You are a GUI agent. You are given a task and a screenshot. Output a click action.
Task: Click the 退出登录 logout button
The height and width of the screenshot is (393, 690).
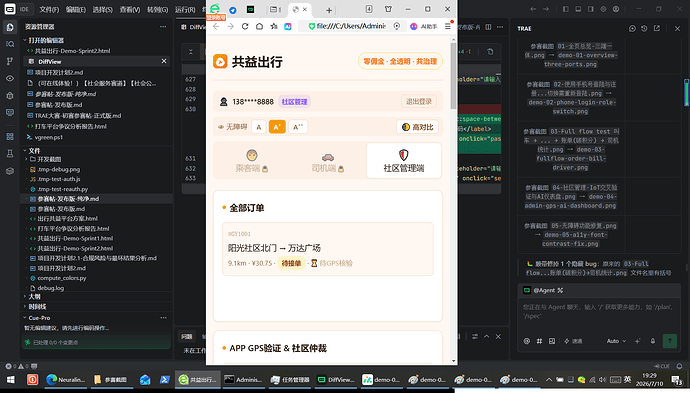tap(418, 101)
